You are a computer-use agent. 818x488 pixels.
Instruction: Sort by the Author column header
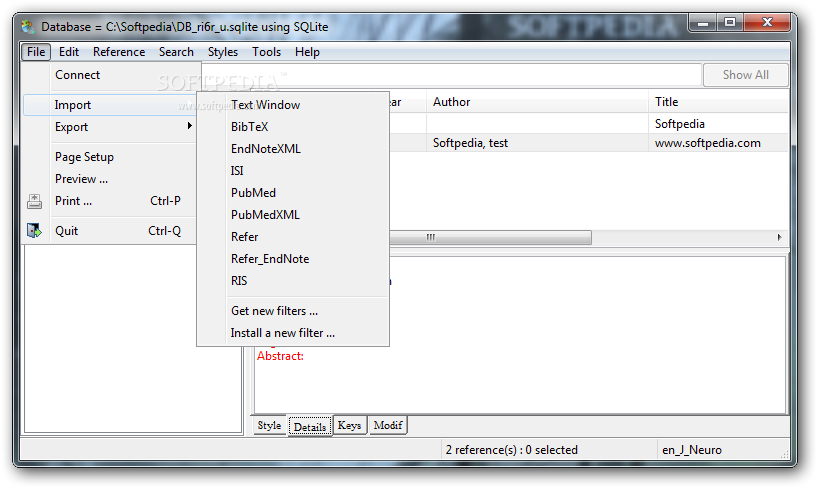click(537, 102)
